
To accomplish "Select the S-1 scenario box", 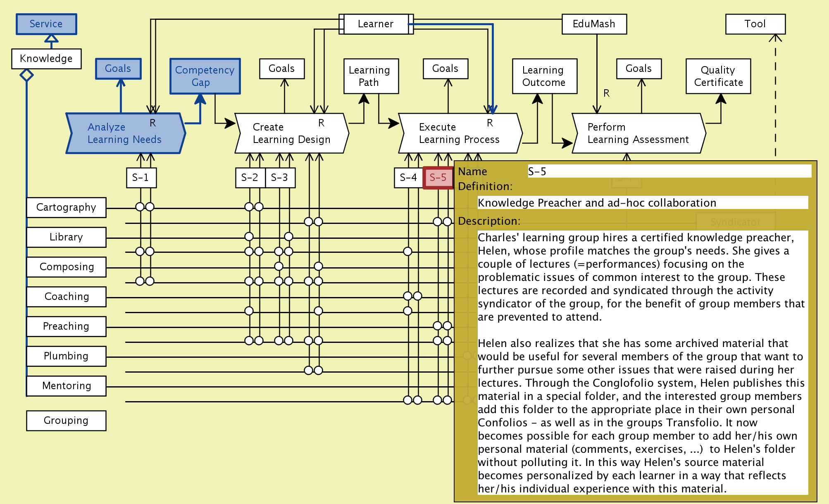I will [x=141, y=178].
